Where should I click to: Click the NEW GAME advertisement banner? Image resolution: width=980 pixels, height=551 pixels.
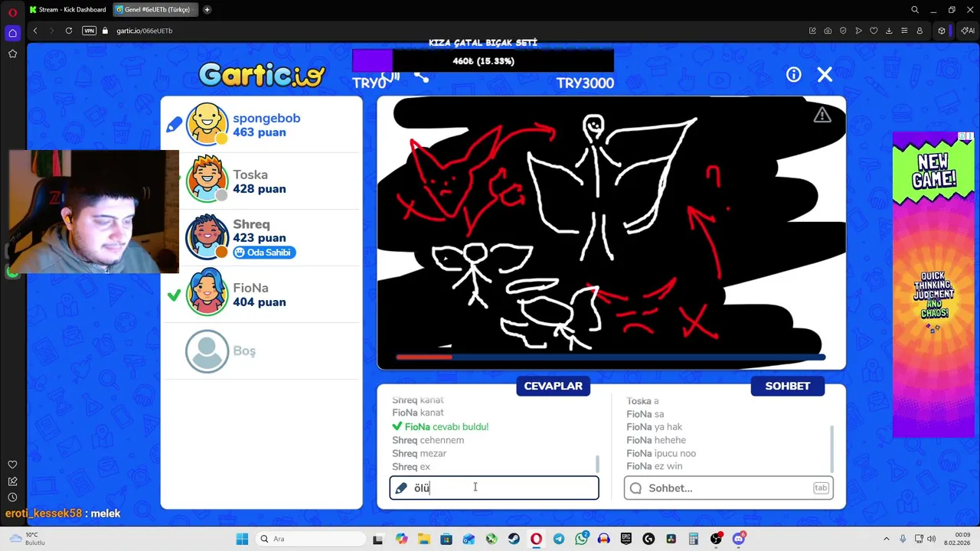(x=933, y=285)
